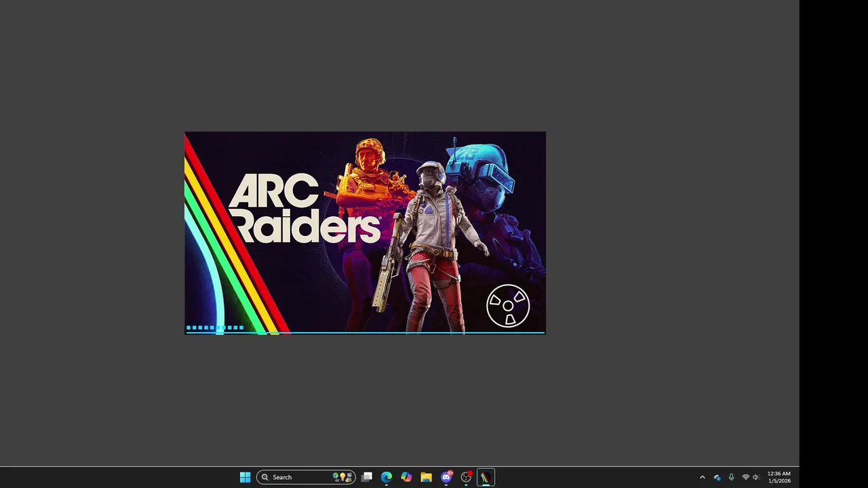Screen dimensions: 868x488
Task: Open Copilot from the taskbar
Action: (x=406, y=477)
